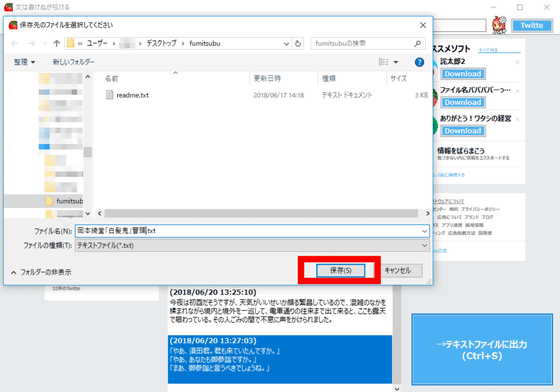This screenshot has width=560, height=392.
Task: Click the readme.txt file icon
Action: pos(110,95)
